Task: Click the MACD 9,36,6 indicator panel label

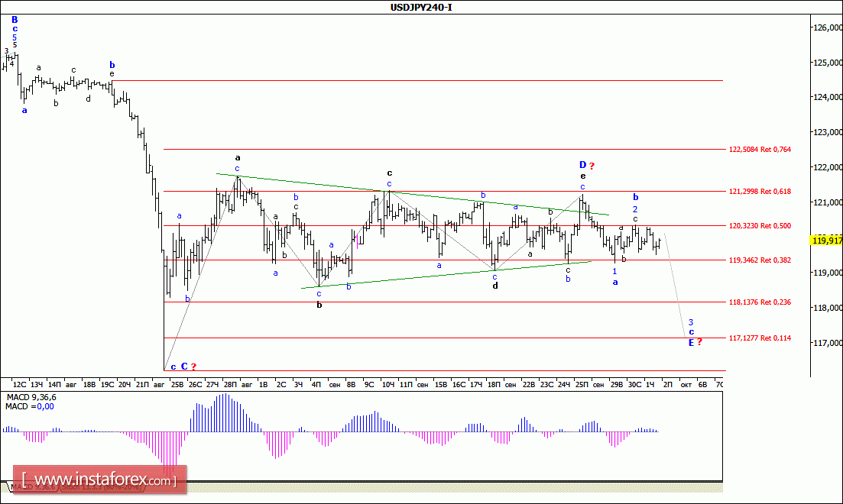Action: [31, 397]
